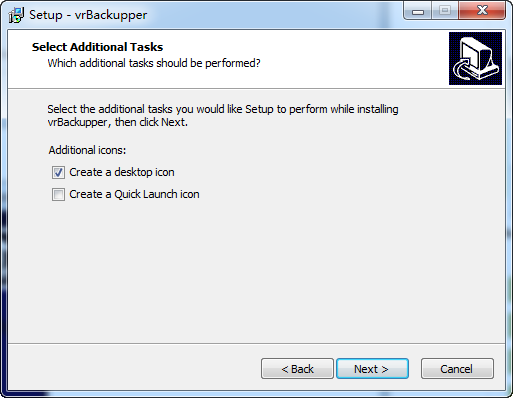Viewport: 513px width, 398px height.
Task: Proceed by clicking Next >
Action: click(372, 369)
